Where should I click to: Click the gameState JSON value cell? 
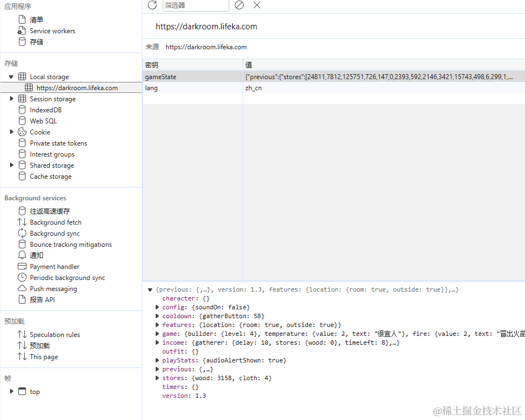[x=384, y=76]
